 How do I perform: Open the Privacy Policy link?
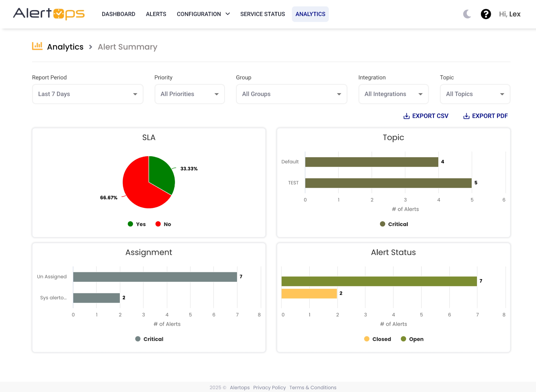click(269, 387)
